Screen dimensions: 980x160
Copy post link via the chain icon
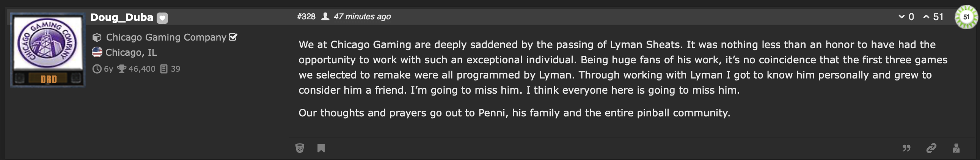(931, 148)
